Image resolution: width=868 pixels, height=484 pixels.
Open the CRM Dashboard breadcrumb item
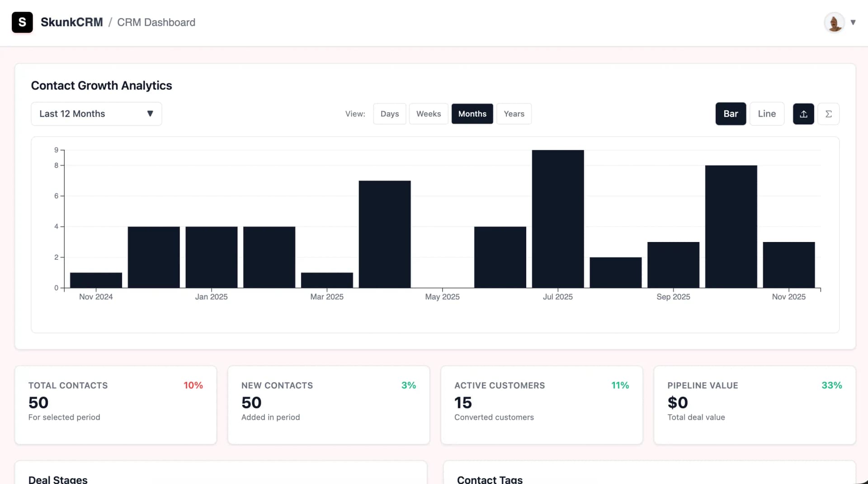[x=156, y=22]
